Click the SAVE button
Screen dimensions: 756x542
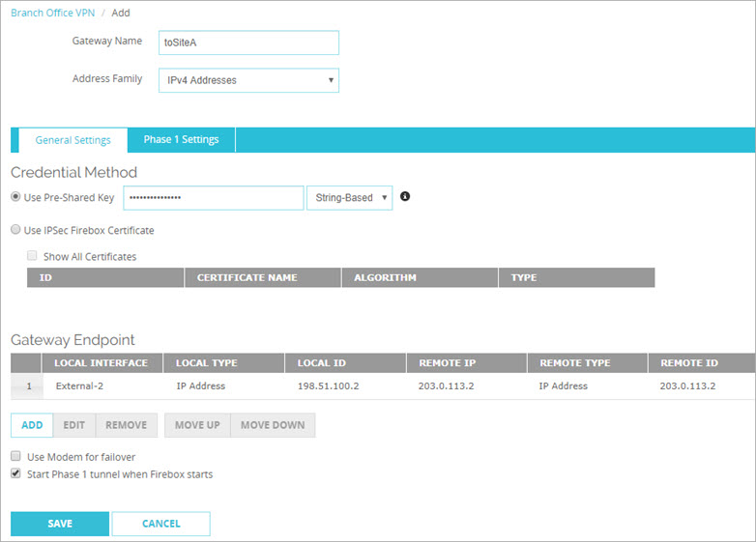point(60,524)
